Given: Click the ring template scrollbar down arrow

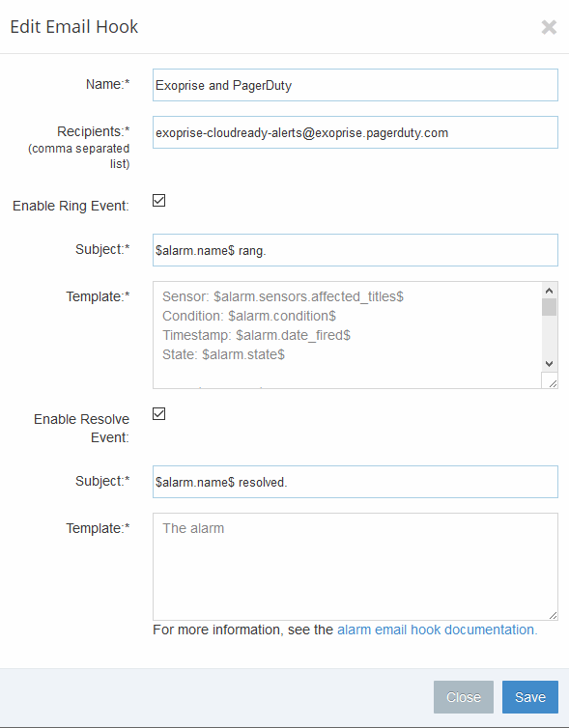Looking at the screenshot, I should [549, 364].
